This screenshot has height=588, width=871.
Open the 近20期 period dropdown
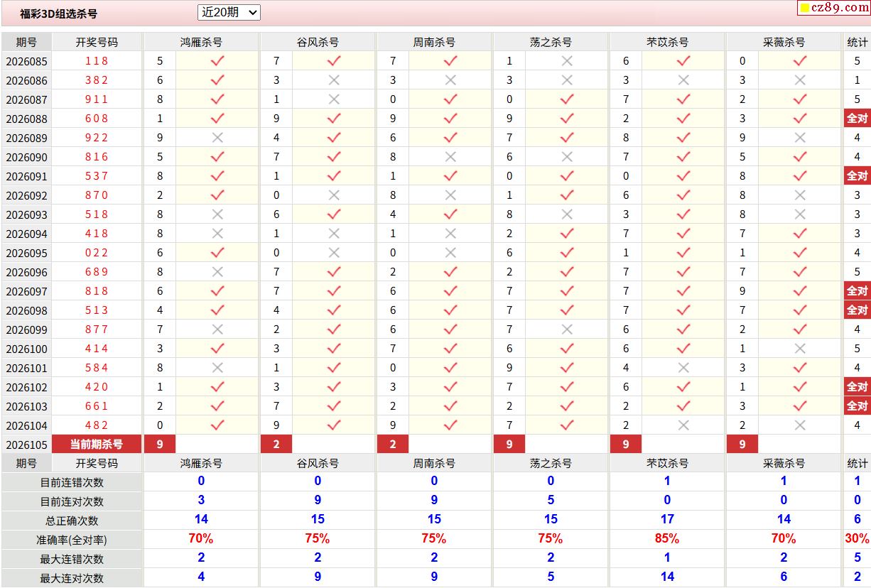(x=229, y=12)
